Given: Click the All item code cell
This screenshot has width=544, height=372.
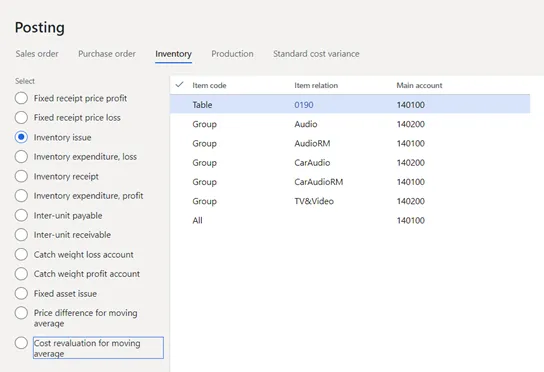Looking at the screenshot, I should pos(197,220).
